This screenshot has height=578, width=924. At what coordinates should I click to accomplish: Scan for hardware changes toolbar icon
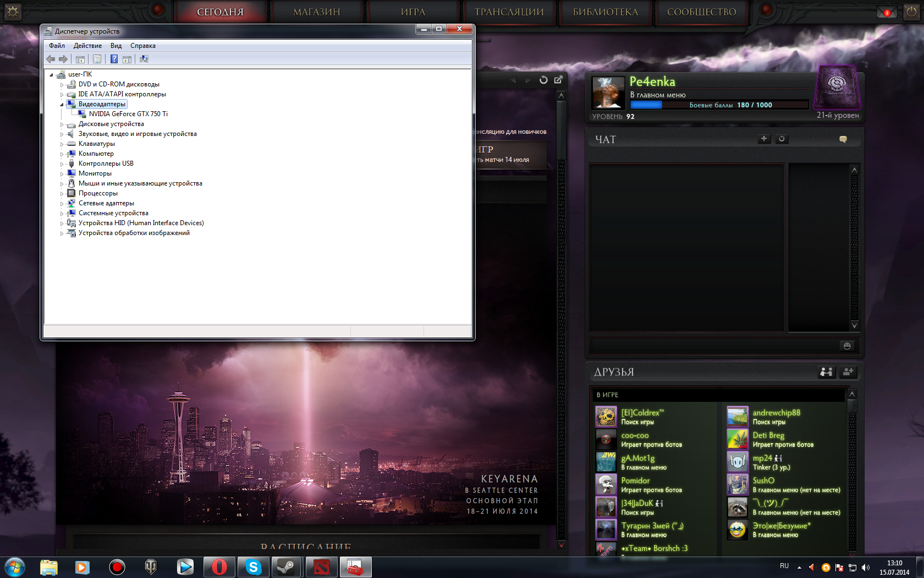[x=144, y=59]
